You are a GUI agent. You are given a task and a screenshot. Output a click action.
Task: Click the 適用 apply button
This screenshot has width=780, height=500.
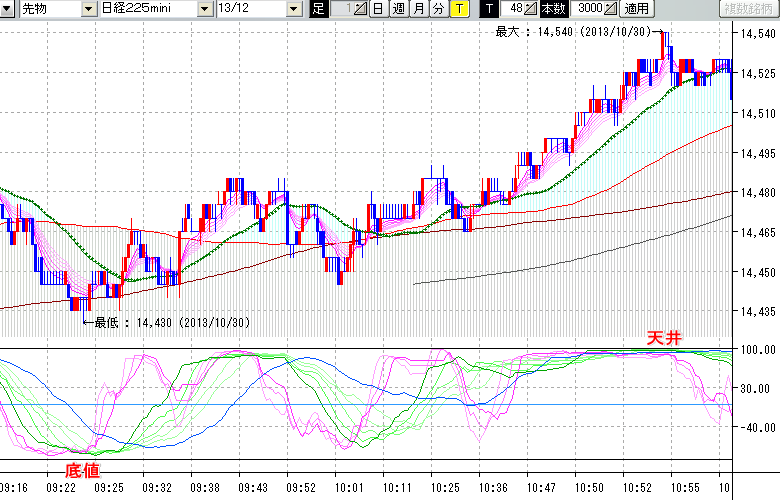coord(636,9)
